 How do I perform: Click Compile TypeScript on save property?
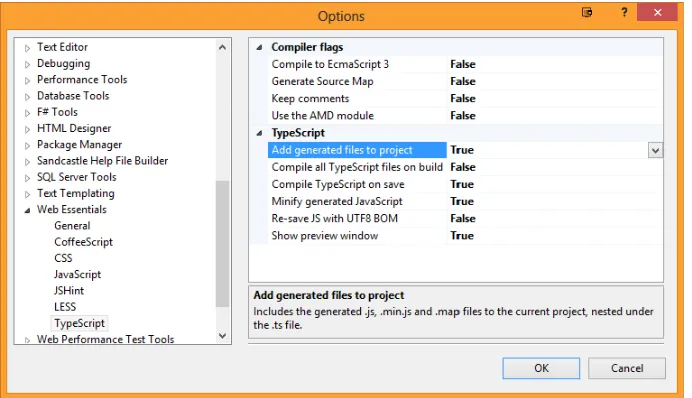[338, 184]
